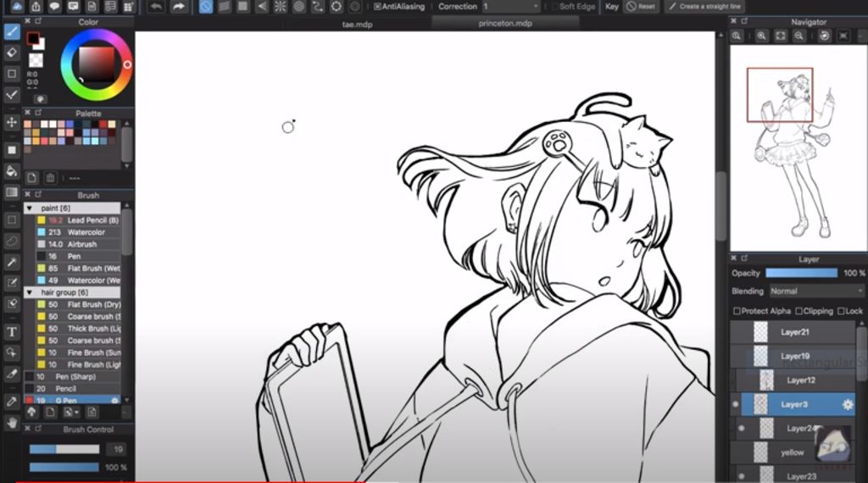Undock the Navigator panel
Viewport: 868px width, 483px height.
(745, 21)
